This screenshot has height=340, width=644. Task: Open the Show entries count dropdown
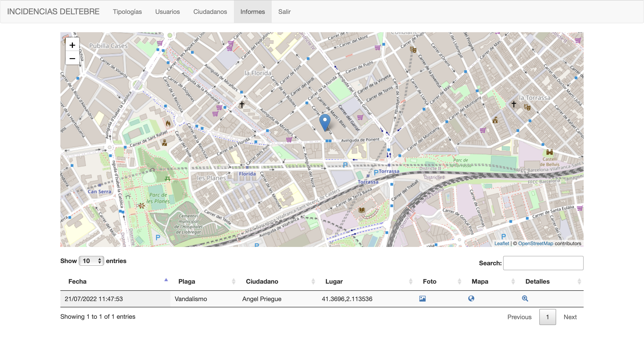[91, 261]
